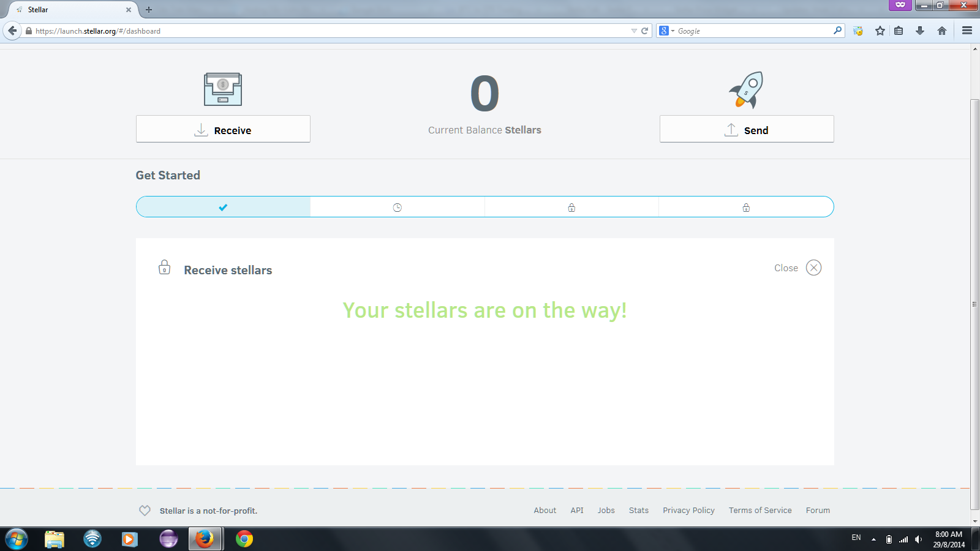The width and height of the screenshot is (980, 551).
Task: Open the bookmarks list icon
Action: pyautogui.click(x=899, y=31)
